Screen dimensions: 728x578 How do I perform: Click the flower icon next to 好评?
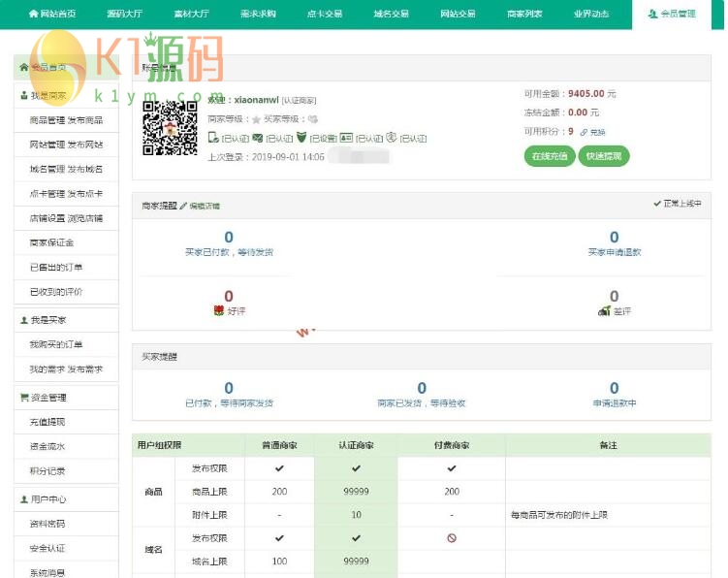tap(219, 310)
